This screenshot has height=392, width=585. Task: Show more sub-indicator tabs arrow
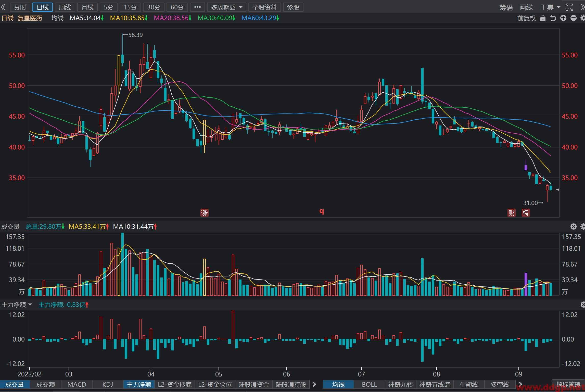point(314,384)
